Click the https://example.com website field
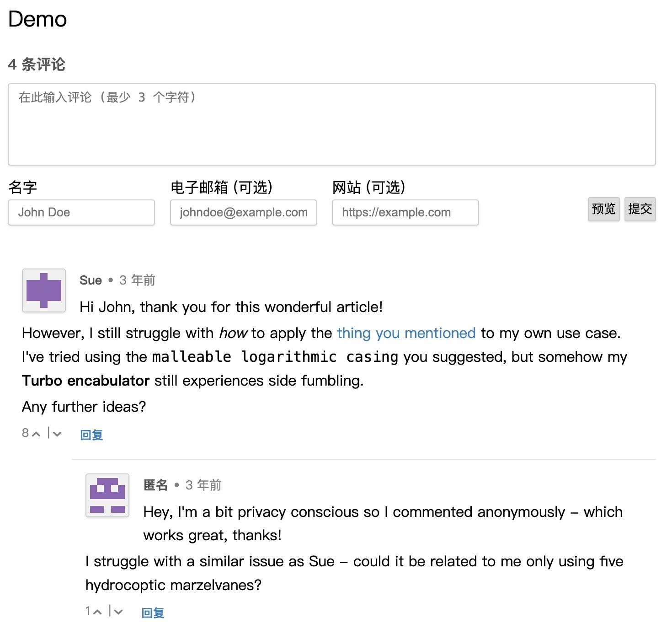This screenshot has width=672, height=634. click(x=405, y=213)
